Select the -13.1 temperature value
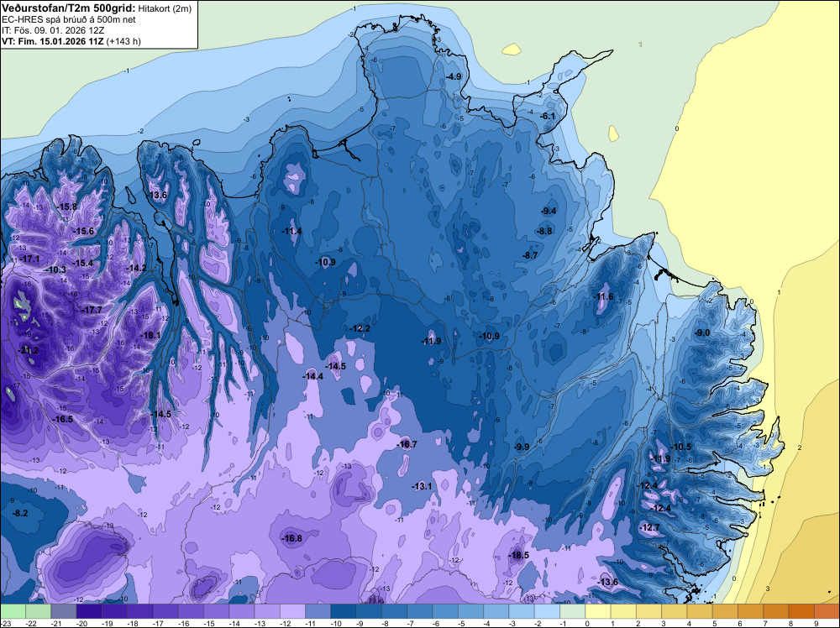 pyautogui.click(x=422, y=486)
